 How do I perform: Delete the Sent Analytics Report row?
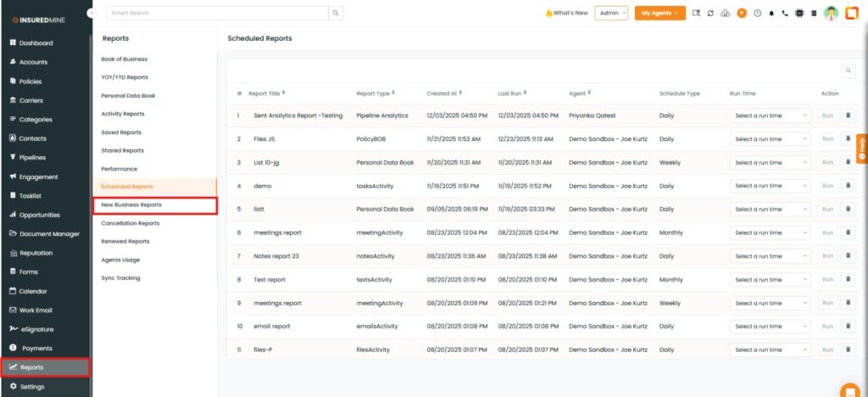[x=848, y=115]
